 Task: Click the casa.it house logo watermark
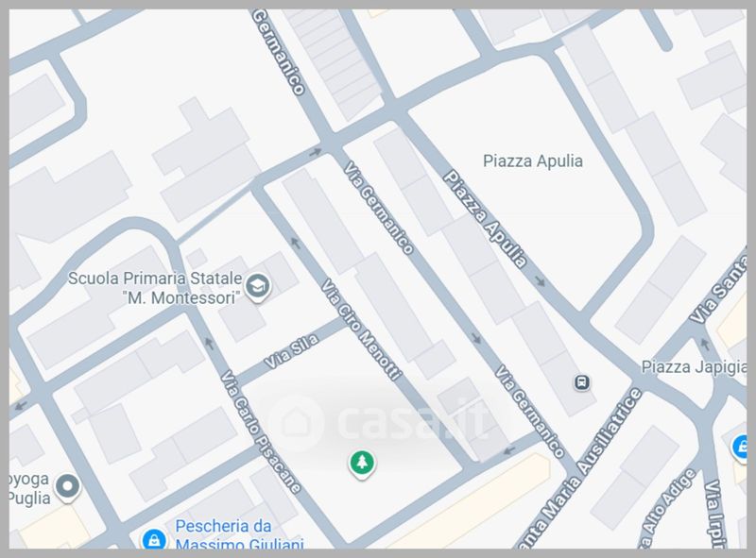coord(295,422)
